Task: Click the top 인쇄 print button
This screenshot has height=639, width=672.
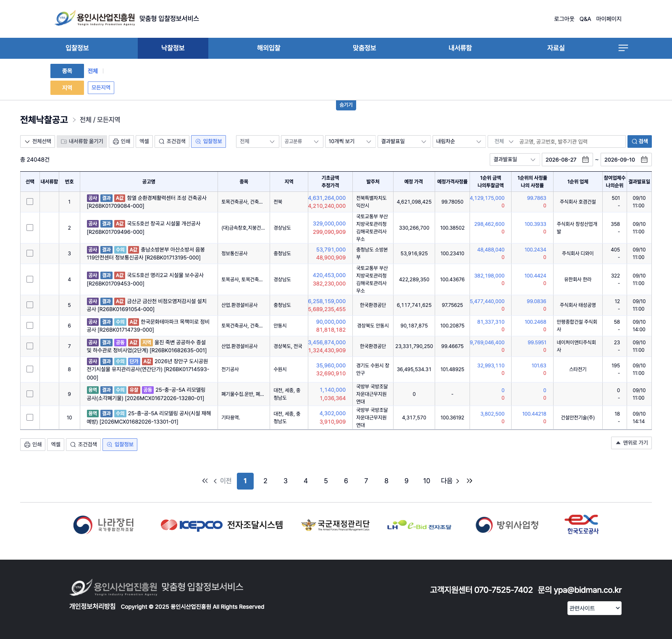Action: tap(121, 141)
